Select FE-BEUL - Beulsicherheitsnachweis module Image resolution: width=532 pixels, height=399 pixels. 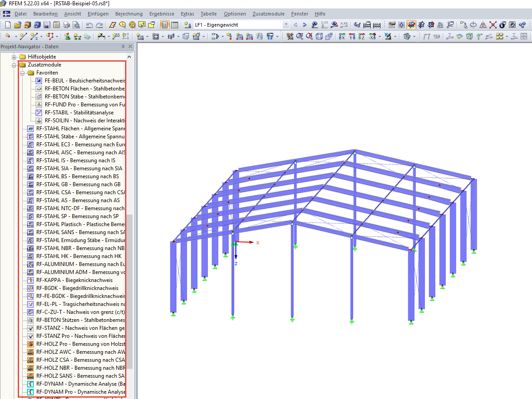[x=85, y=81]
